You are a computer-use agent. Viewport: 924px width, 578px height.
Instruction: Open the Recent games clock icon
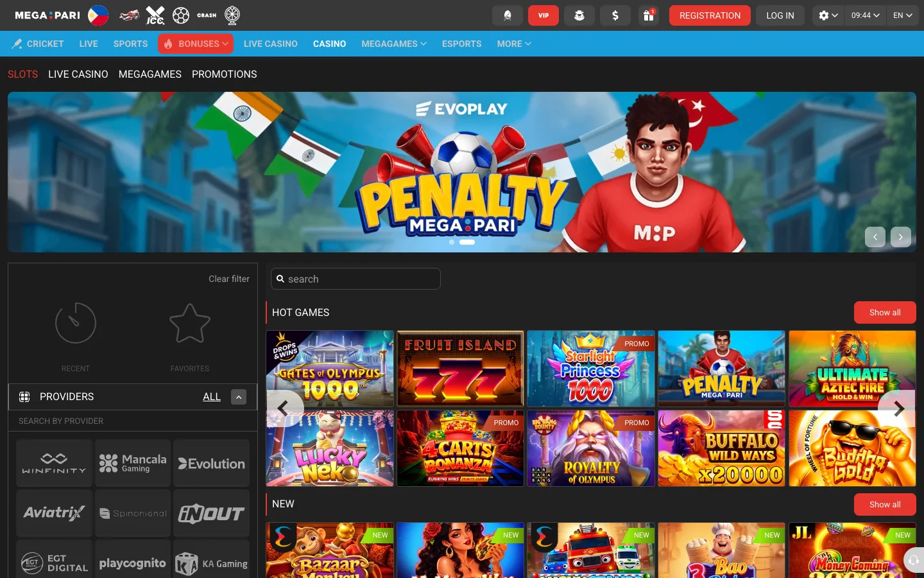click(x=76, y=323)
